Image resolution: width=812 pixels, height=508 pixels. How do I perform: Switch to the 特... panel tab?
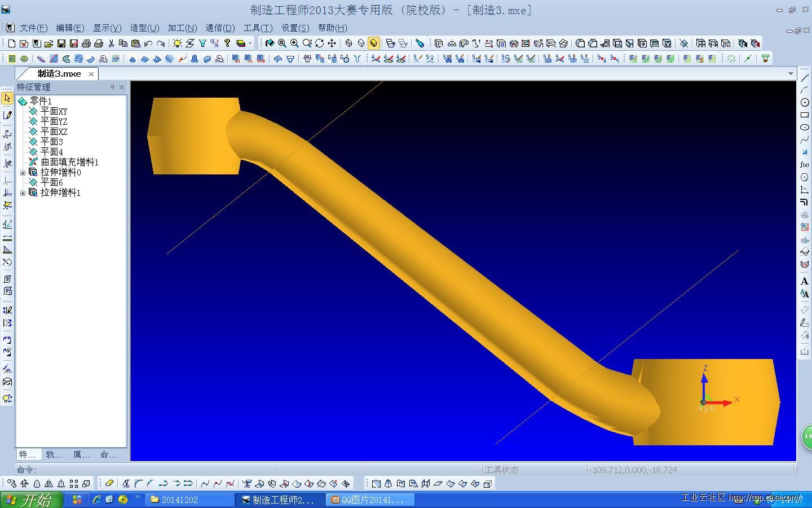[x=28, y=454]
